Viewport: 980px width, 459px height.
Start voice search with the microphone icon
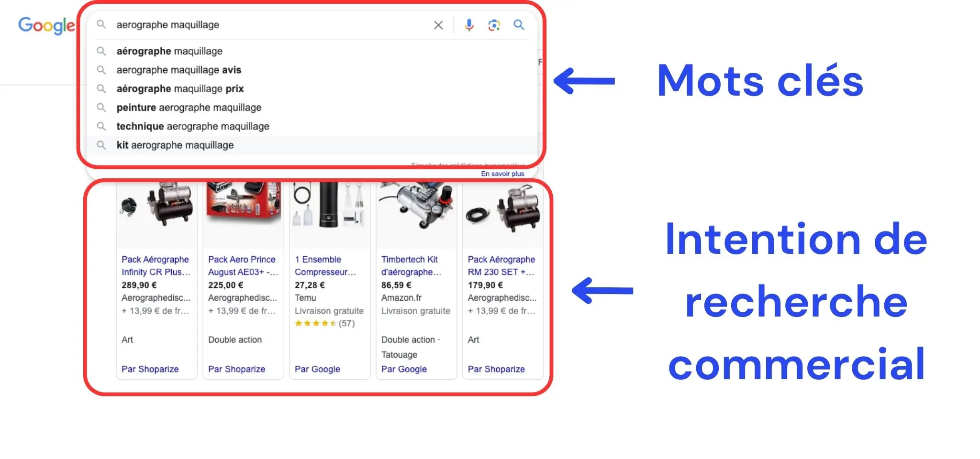click(469, 25)
